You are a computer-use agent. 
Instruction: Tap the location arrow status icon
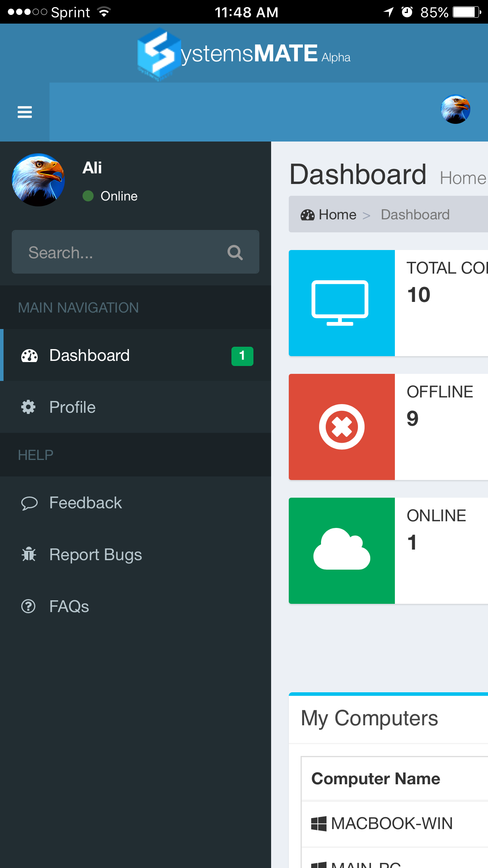point(389,12)
